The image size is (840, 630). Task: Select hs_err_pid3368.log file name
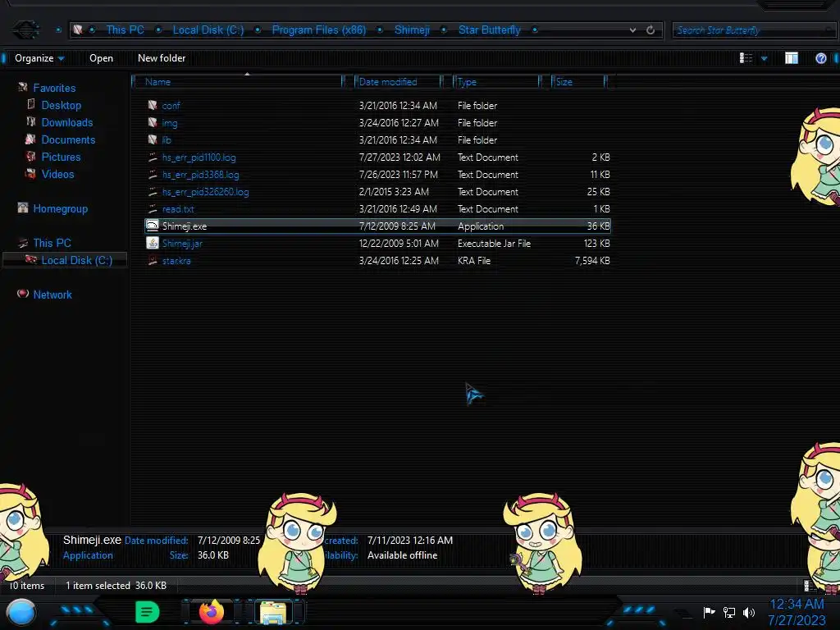[201, 175]
